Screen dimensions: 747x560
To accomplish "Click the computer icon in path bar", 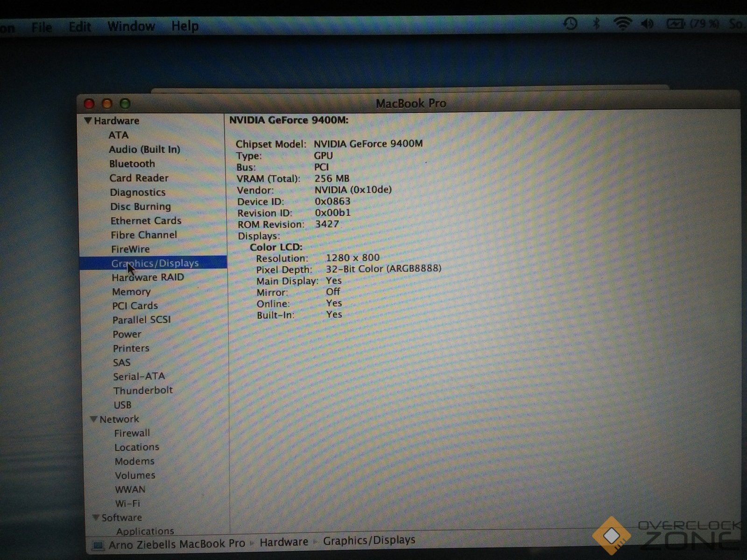I will coord(98,545).
